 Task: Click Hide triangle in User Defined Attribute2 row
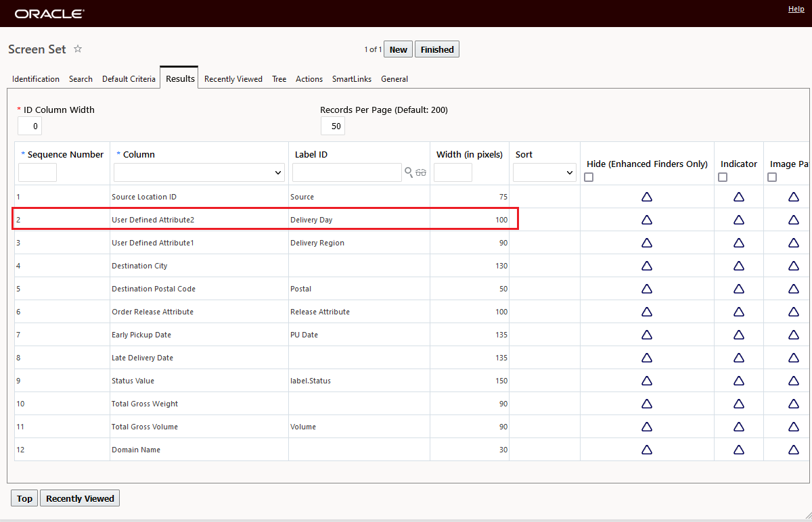point(647,220)
